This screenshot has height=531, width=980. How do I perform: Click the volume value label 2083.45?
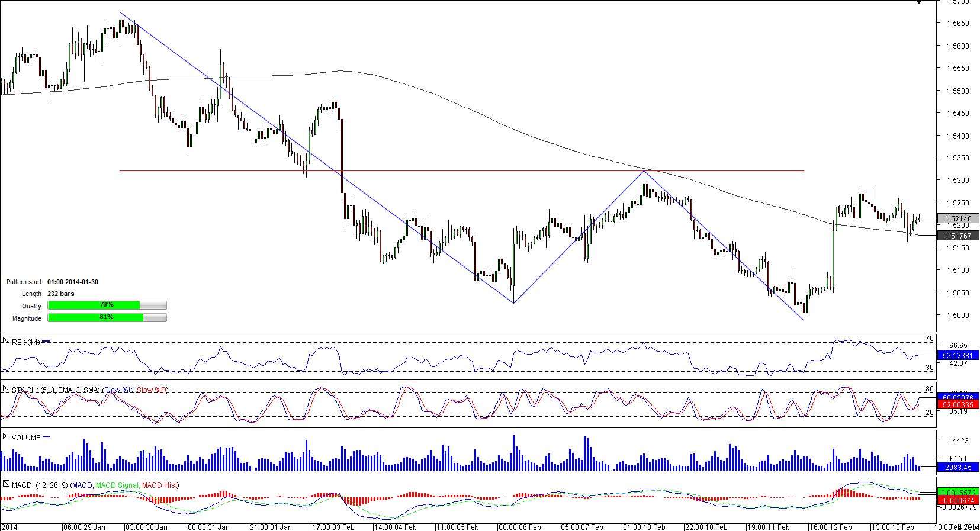957,468
